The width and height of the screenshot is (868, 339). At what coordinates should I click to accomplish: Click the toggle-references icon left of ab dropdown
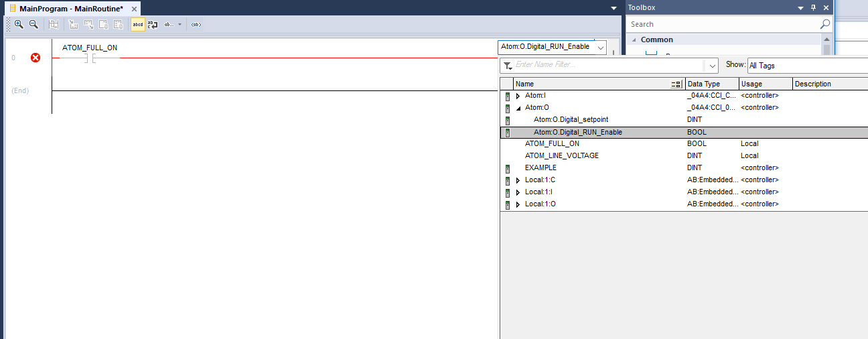pyautogui.click(x=153, y=24)
